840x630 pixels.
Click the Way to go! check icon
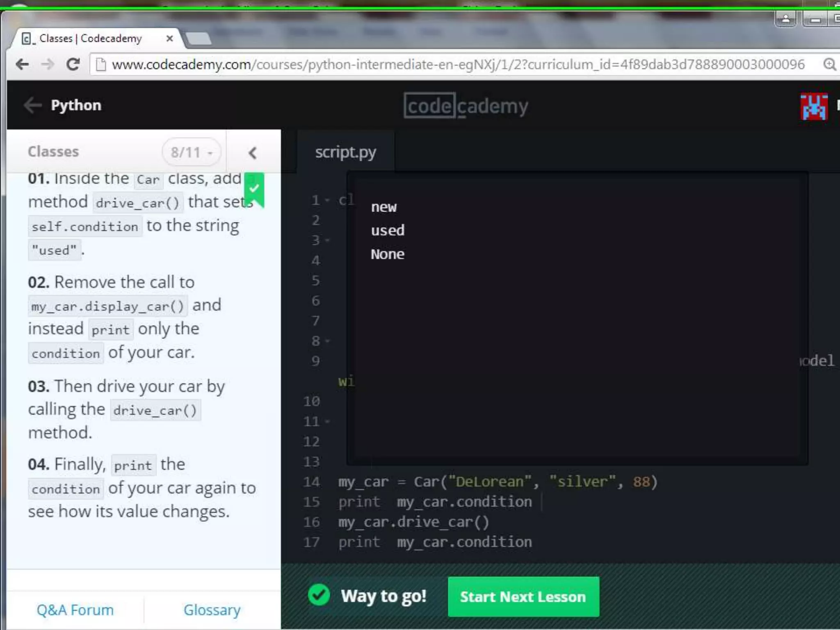coord(319,595)
